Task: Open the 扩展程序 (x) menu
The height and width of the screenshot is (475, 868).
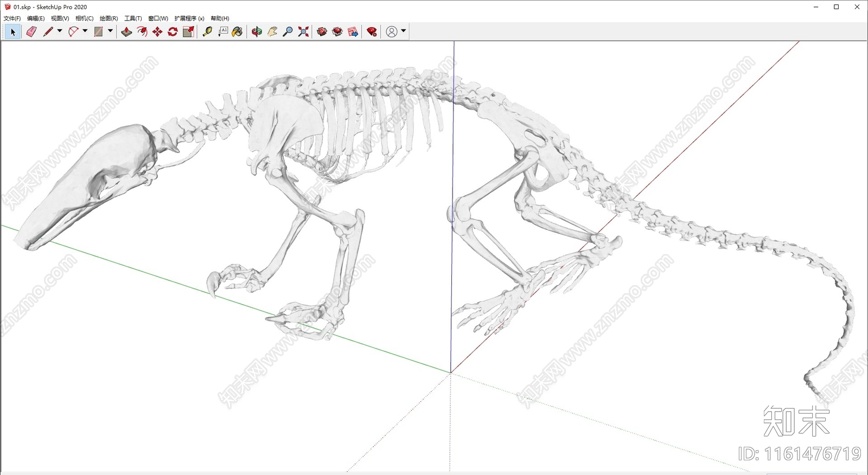Action: coord(189,18)
